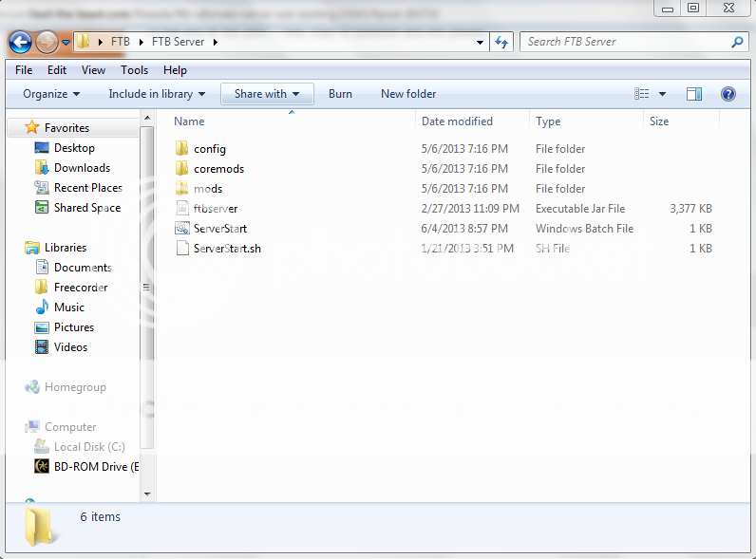Click the Videos library film icon

tap(42, 347)
